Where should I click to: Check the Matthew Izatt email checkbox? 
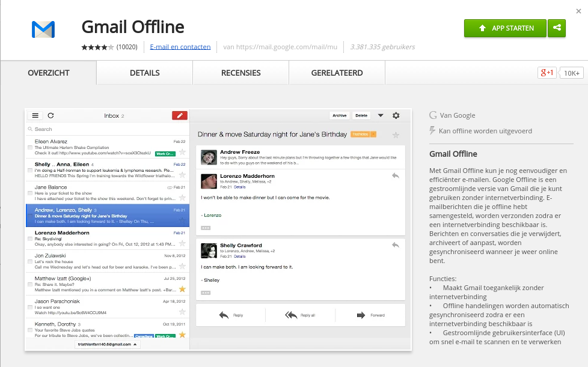click(x=30, y=285)
